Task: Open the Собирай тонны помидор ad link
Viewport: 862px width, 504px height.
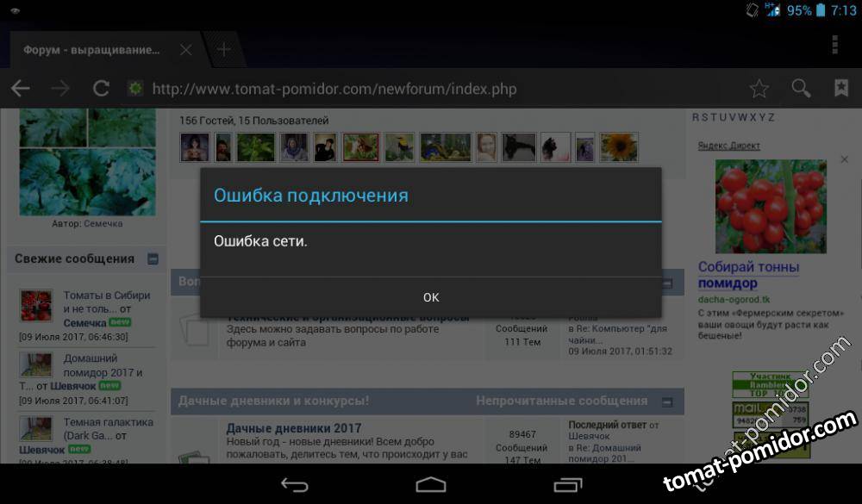Action: (x=748, y=275)
